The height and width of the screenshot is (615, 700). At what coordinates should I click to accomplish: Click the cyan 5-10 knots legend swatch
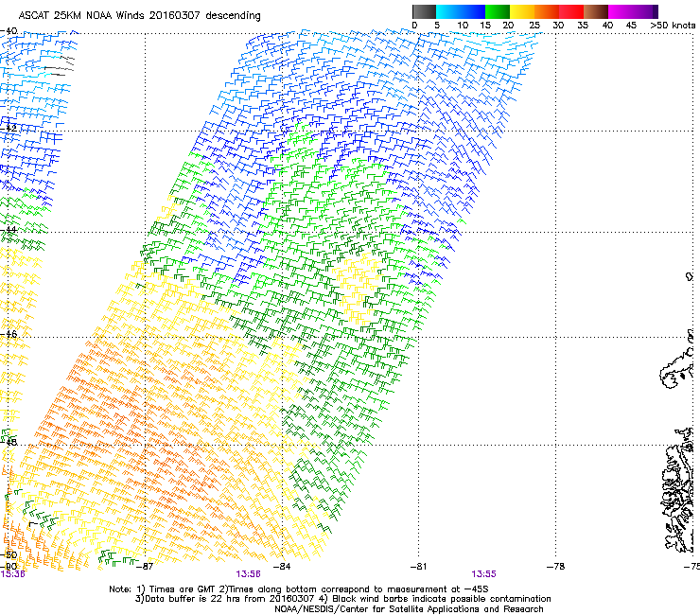tap(447, 11)
